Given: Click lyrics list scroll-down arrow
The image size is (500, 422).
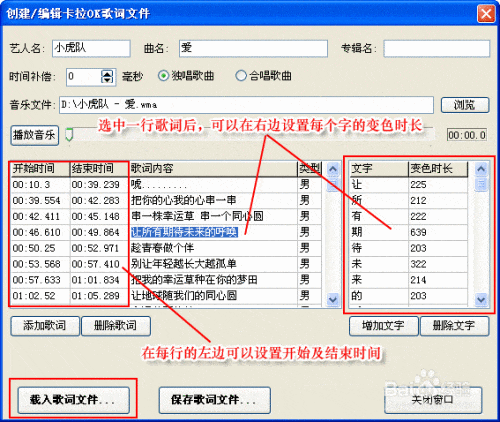Looking at the screenshot, I should [333, 299].
